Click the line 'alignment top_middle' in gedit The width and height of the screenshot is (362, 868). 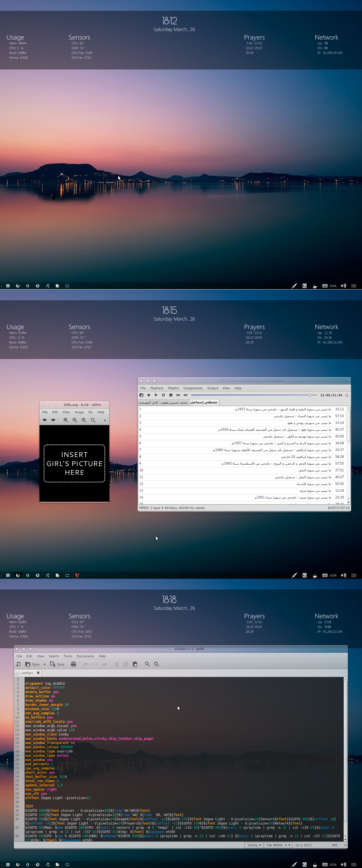pos(45,683)
